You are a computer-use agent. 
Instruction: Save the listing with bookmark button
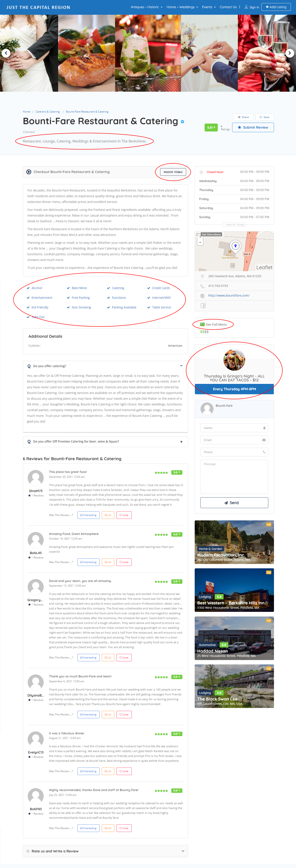pyautogui.click(x=264, y=117)
